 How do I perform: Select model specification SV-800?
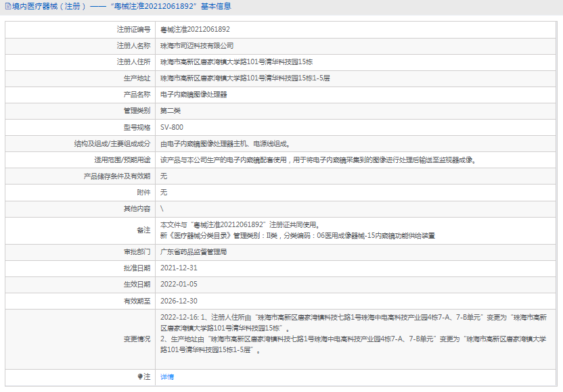point(172,127)
